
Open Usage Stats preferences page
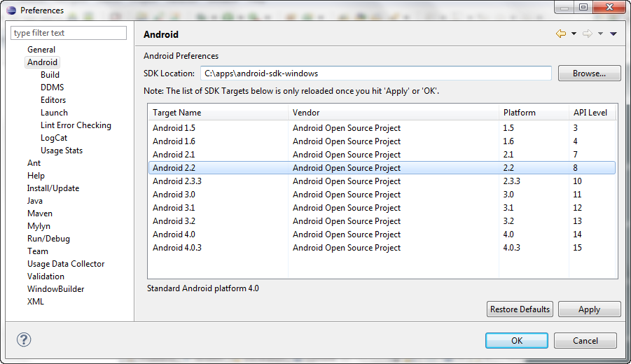(x=62, y=150)
